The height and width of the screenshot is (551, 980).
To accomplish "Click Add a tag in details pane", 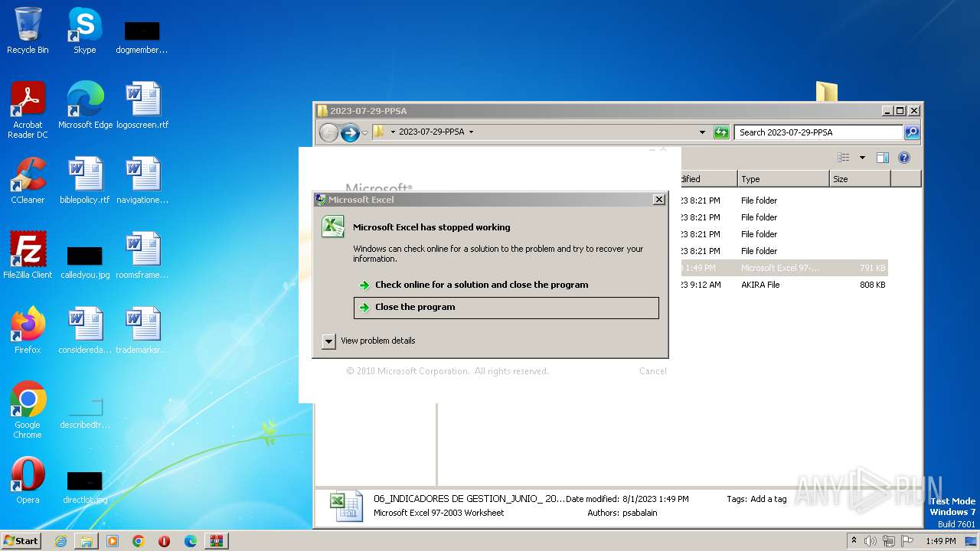I will coord(768,499).
